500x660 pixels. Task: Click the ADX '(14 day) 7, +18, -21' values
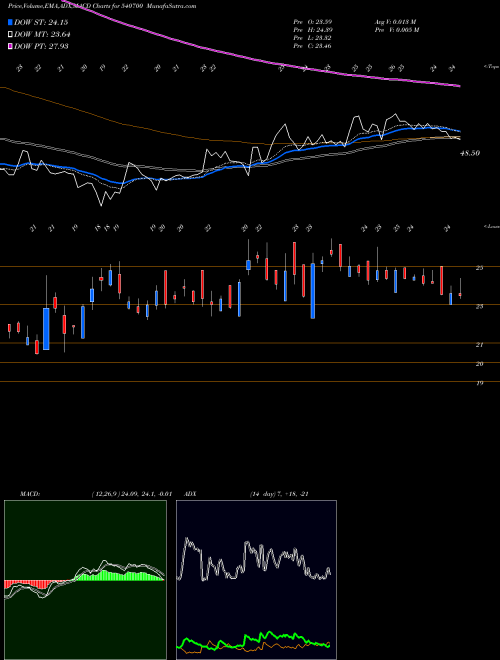[279, 494]
